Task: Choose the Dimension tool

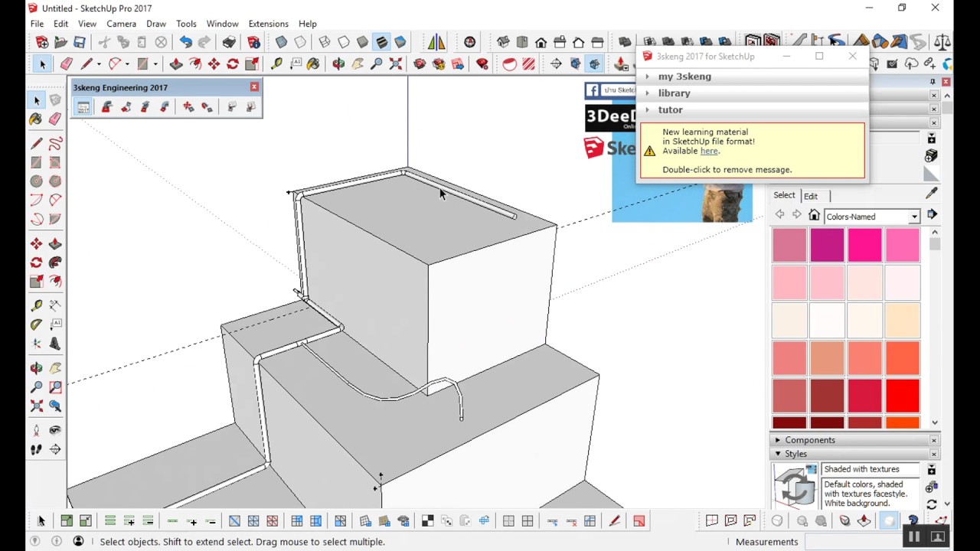Action: tap(55, 305)
